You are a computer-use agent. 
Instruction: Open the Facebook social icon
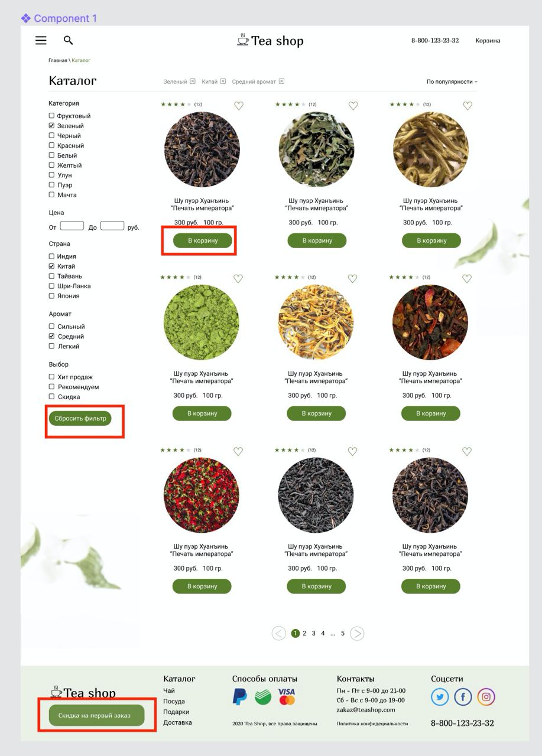(463, 697)
